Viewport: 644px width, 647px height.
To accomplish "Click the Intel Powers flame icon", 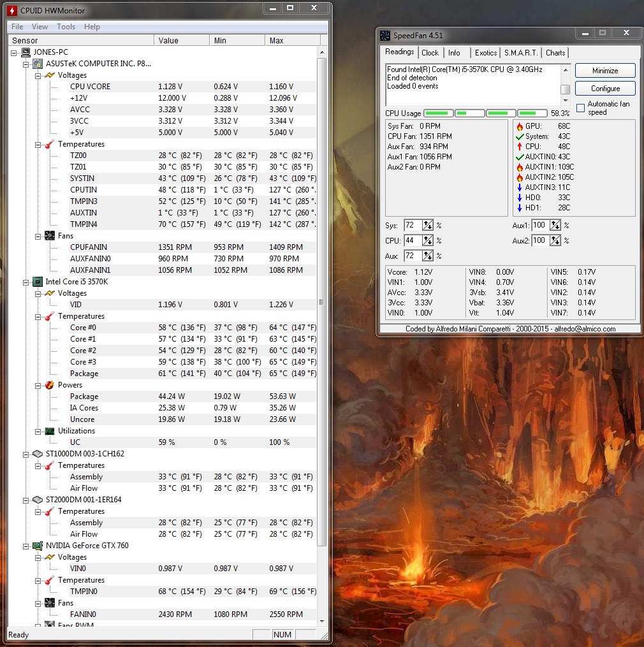I will [x=50, y=385].
